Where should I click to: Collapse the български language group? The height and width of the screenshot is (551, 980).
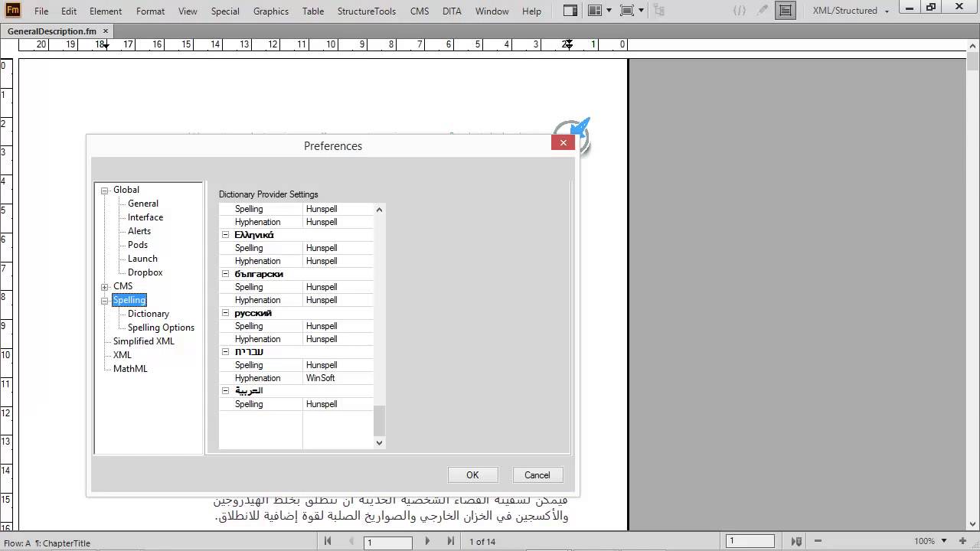coord(226,274)
